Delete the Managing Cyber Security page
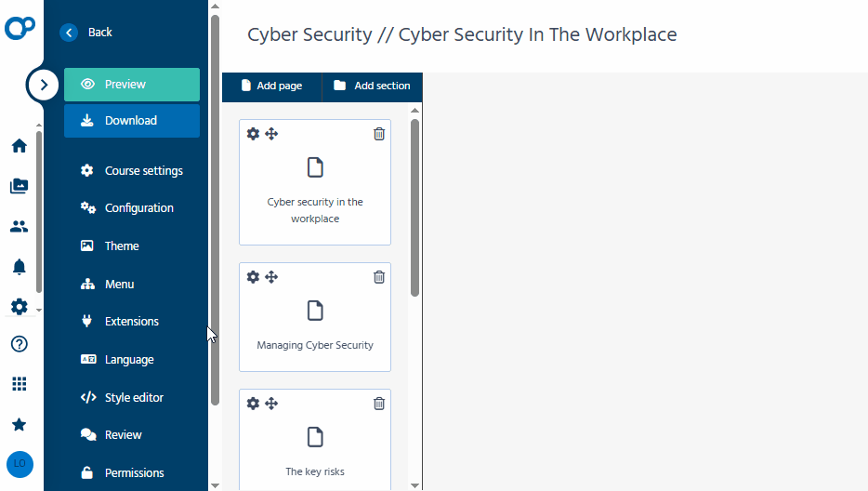The width and height of the screenshot is (868, 491). [379, 277]
